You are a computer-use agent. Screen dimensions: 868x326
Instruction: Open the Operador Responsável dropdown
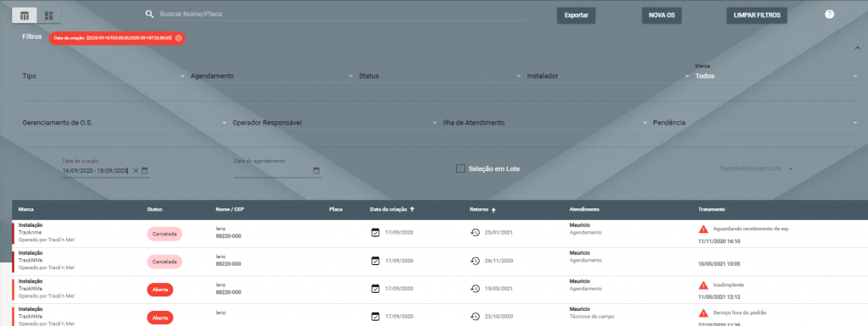tap(335, 123)
